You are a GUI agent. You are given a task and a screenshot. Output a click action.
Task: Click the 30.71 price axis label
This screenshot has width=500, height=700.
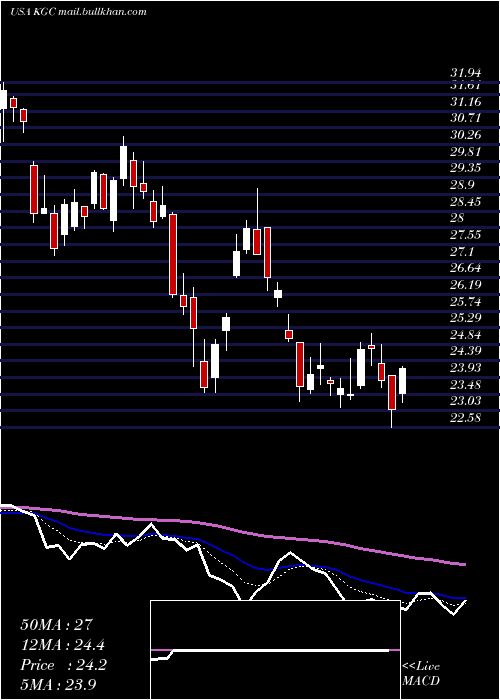[x=466, y=118]
